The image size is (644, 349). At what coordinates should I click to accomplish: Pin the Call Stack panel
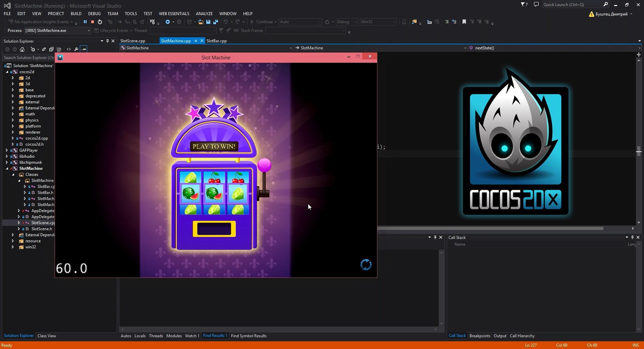pos(632,237)
